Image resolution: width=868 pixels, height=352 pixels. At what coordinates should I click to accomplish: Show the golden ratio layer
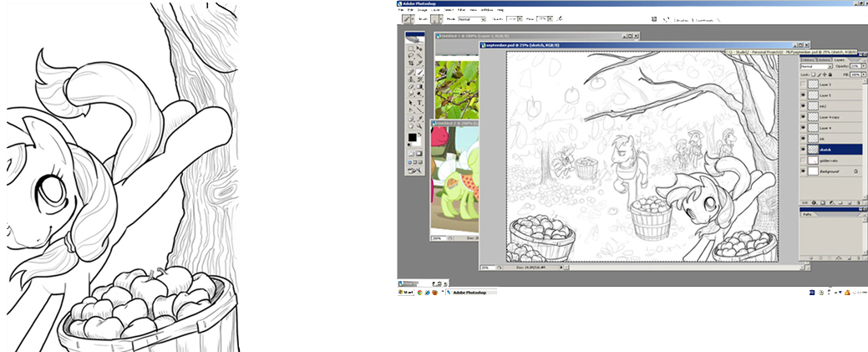(x=803, y=162)
